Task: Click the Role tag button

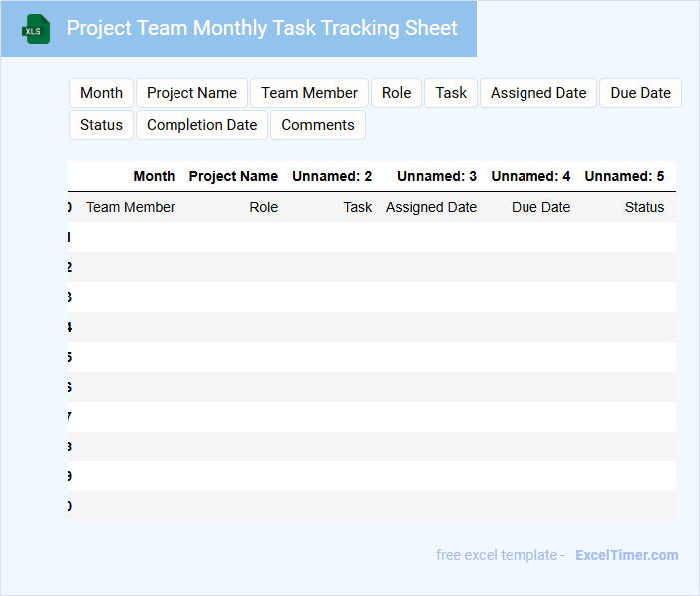Action: (396, 93)
